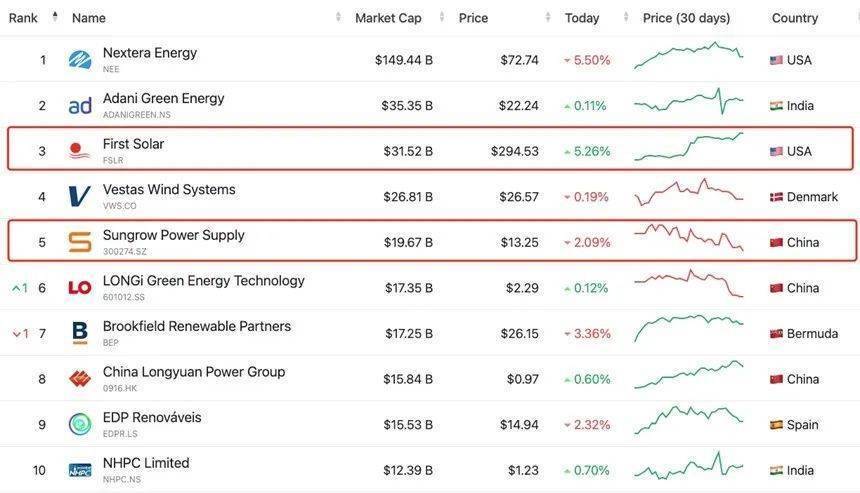Sort companies by Market Cap
The height and width of the screenshot is (493, 860).
click(388, 18)
